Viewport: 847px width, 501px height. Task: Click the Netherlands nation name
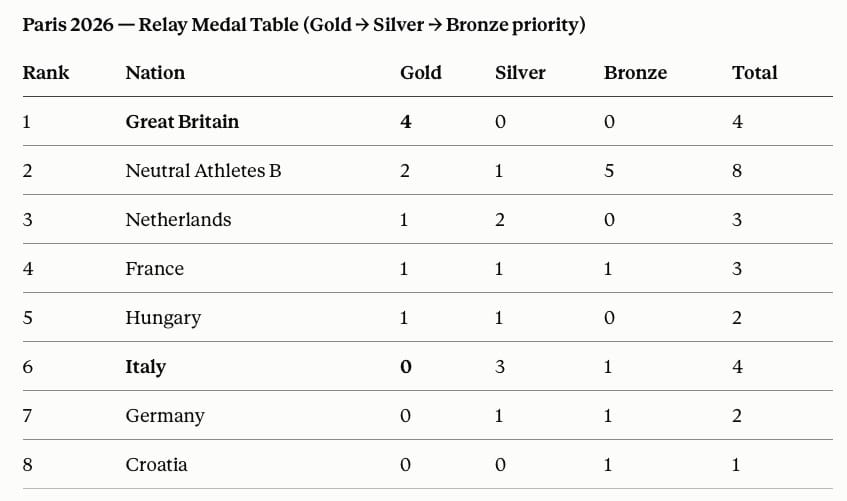tap(178, 220)
